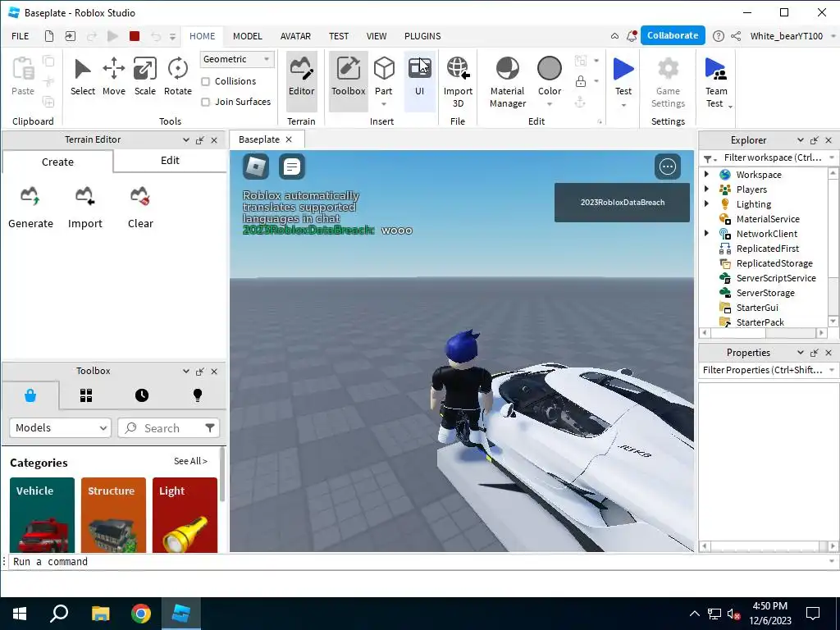Screen dimensions: 840x630
Task: Switch to the PLUGINS ribbon tab
Action: [422, 36]
